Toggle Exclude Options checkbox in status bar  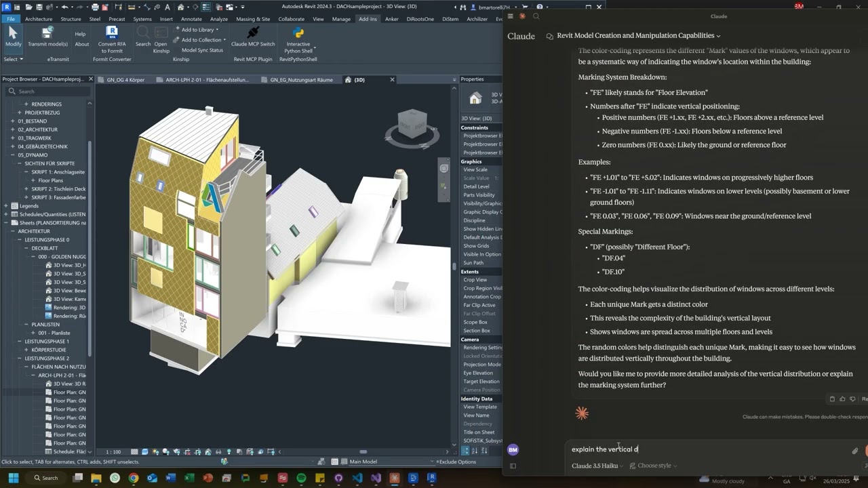click(x=437, y=462)
